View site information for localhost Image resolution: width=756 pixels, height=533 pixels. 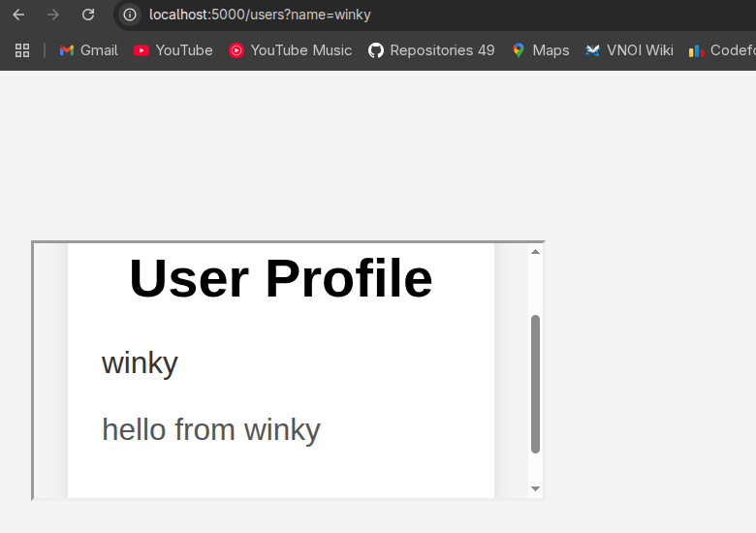click(130, 15)
